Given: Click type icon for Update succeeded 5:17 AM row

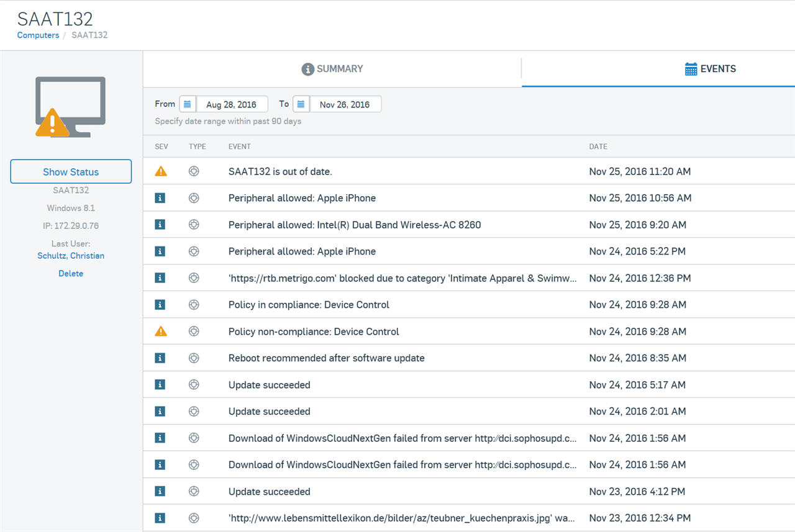Looking at the screenshot, I should [x=194, y=385].
